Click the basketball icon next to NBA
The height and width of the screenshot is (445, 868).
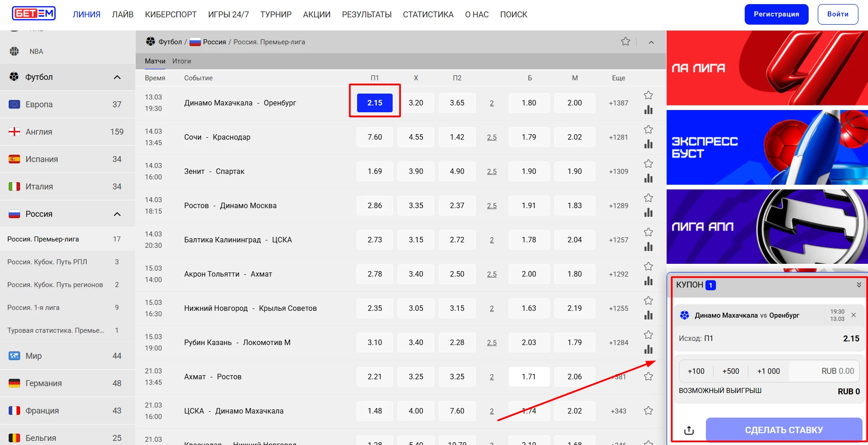[x=15, y=52]
